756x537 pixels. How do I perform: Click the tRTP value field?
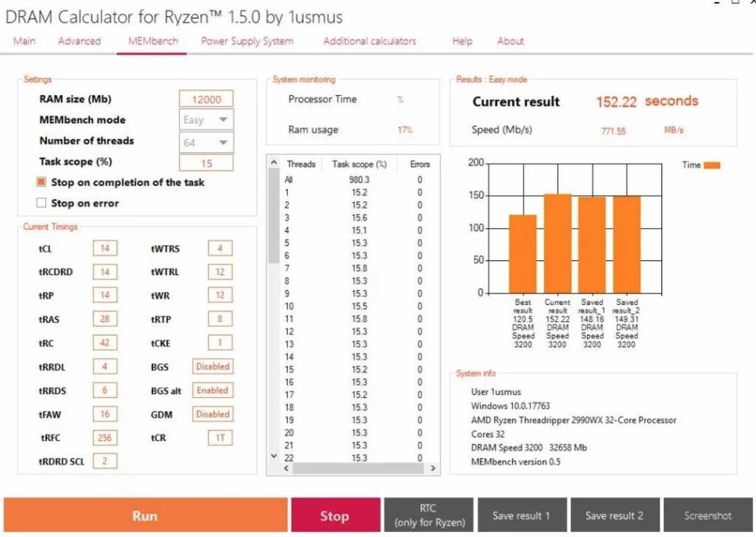coord(220,319)
